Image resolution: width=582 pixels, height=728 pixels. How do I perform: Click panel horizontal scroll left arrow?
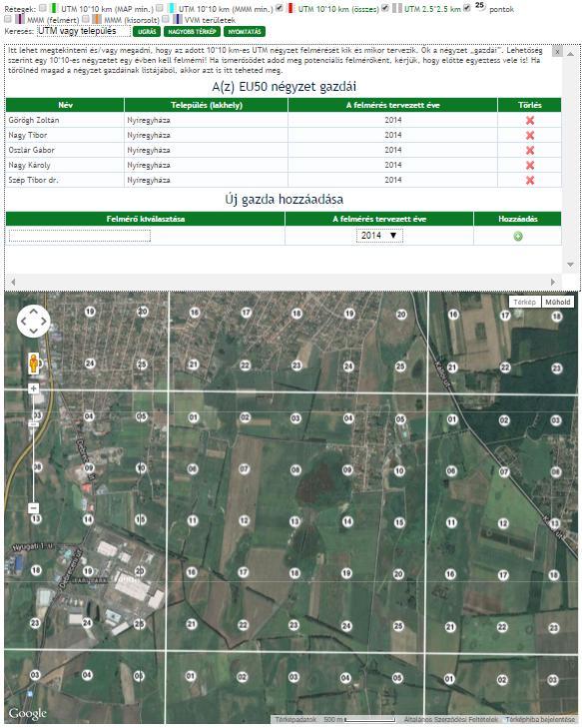(13, 282)
